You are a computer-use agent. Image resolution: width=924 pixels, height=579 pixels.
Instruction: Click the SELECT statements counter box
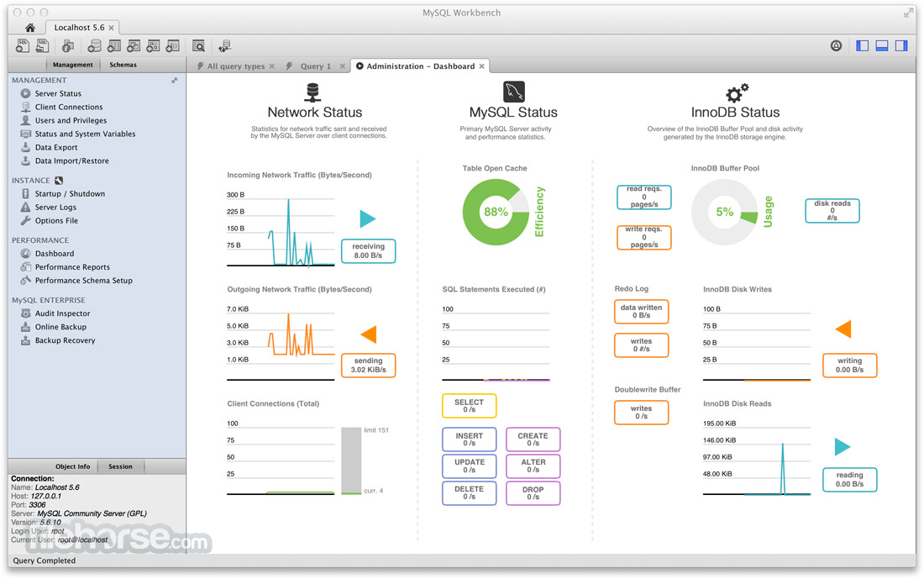tap(469, 406)
